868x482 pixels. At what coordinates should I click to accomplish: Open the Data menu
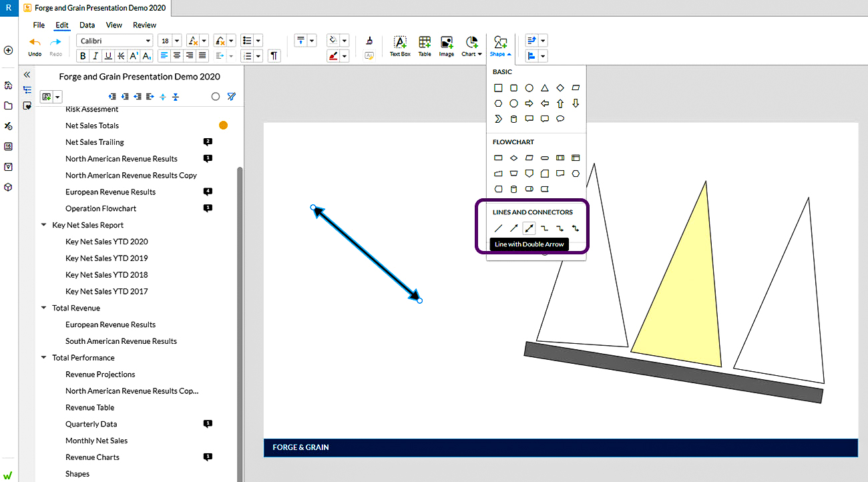(87, 25)
